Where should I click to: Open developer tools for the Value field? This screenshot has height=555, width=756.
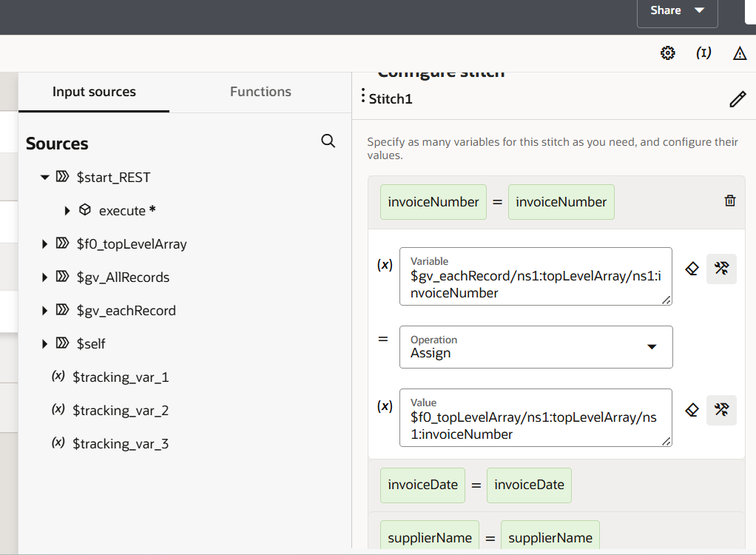(721, 410)
